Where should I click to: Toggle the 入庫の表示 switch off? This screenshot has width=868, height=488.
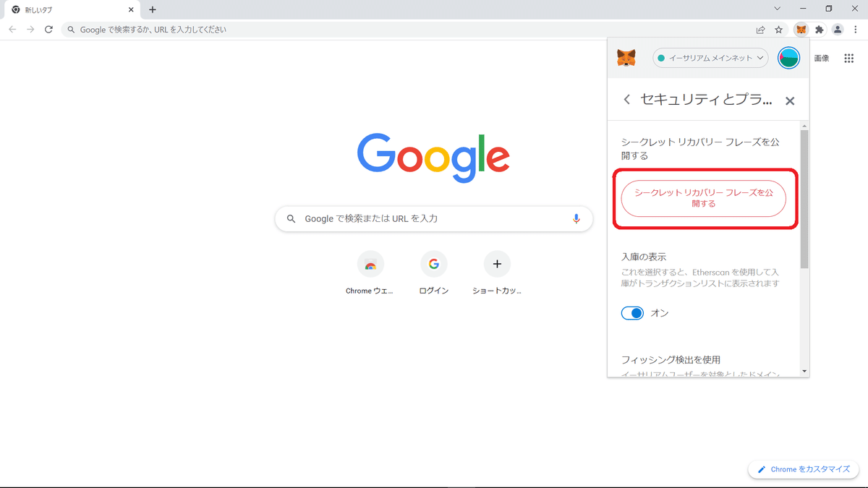(632, 313)
